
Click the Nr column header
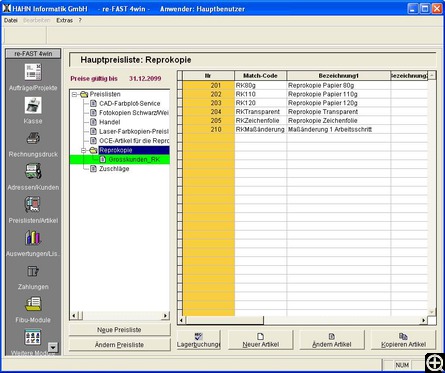pos(208,76)
